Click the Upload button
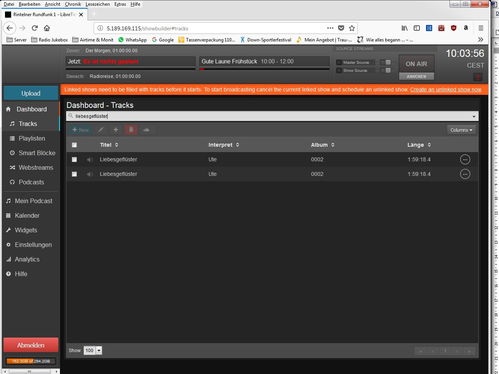Image resolution: width=499 pixels, height=374 pixels. click(31, 93)
